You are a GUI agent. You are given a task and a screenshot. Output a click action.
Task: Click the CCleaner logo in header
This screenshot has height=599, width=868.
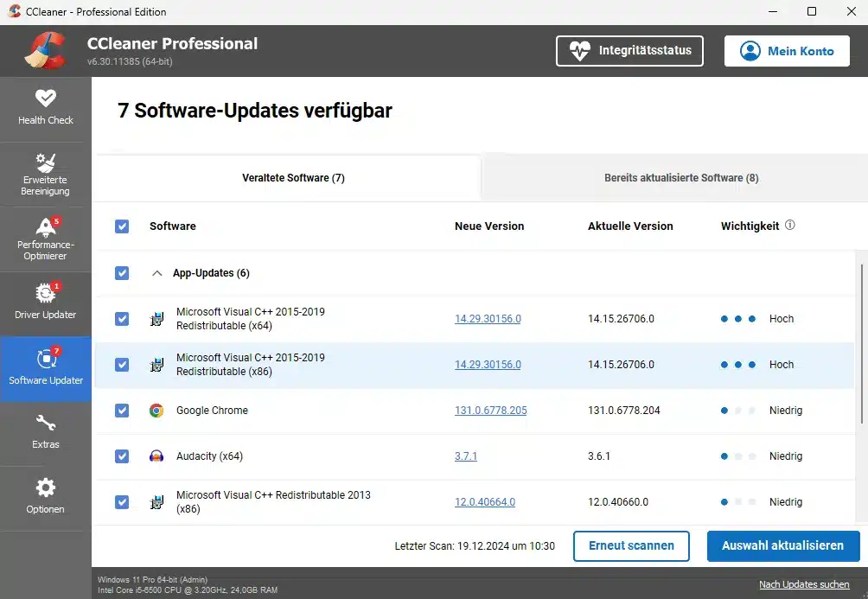[x=46, y=50]
